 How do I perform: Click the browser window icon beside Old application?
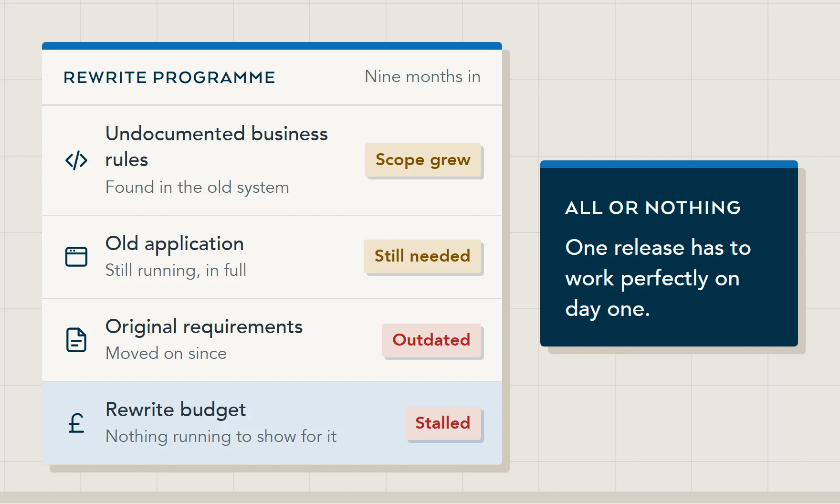pos(76,257)
